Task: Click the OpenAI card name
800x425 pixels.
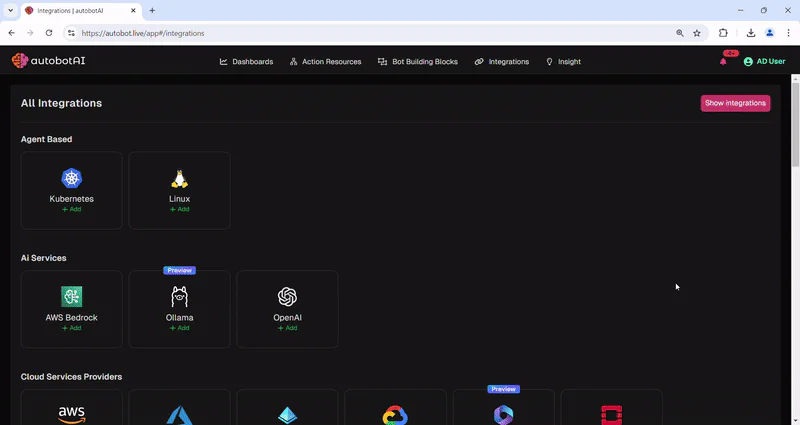Action: tap(287, 317)
